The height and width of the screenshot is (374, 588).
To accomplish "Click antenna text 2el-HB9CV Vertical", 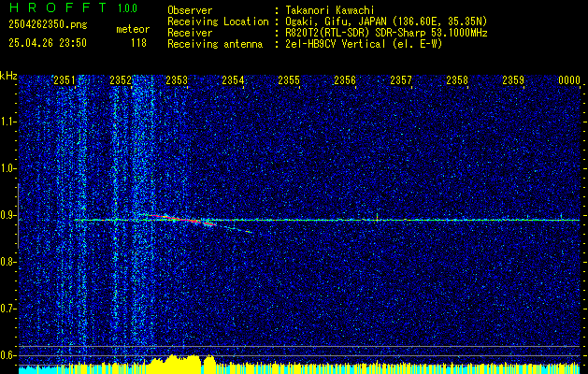I will click(x=334, y=44).
